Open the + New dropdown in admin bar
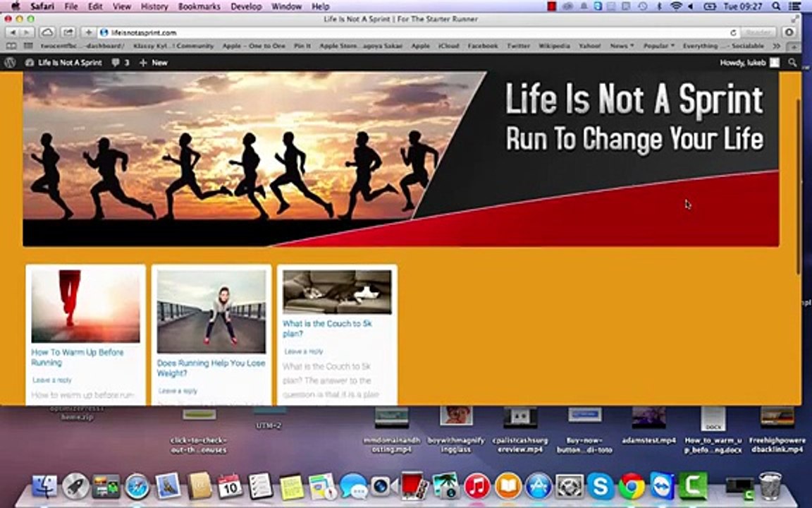 154,63
